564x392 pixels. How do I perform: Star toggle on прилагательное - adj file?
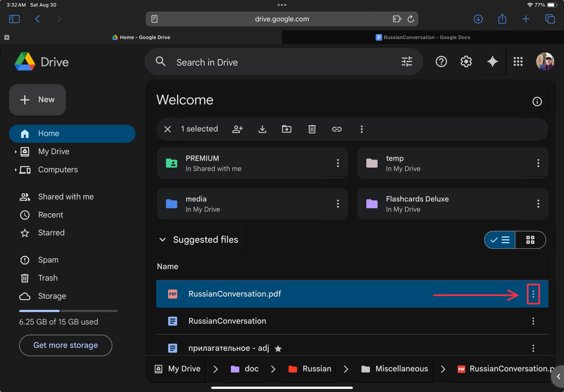pos(278,349)
